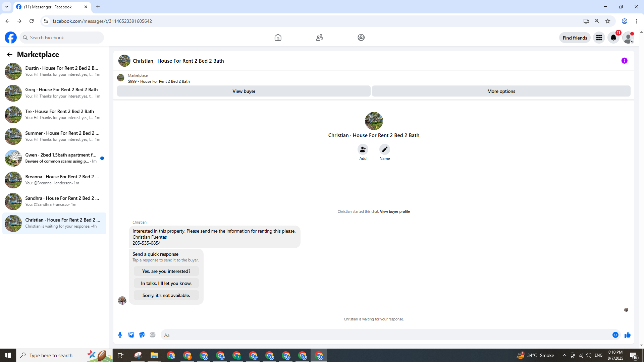The width and height of the screenshot is (644, 362).
Task: Click the '$999 - House For Rent 2 Bed 2 Bath' listing text
Action: (159, 81)
